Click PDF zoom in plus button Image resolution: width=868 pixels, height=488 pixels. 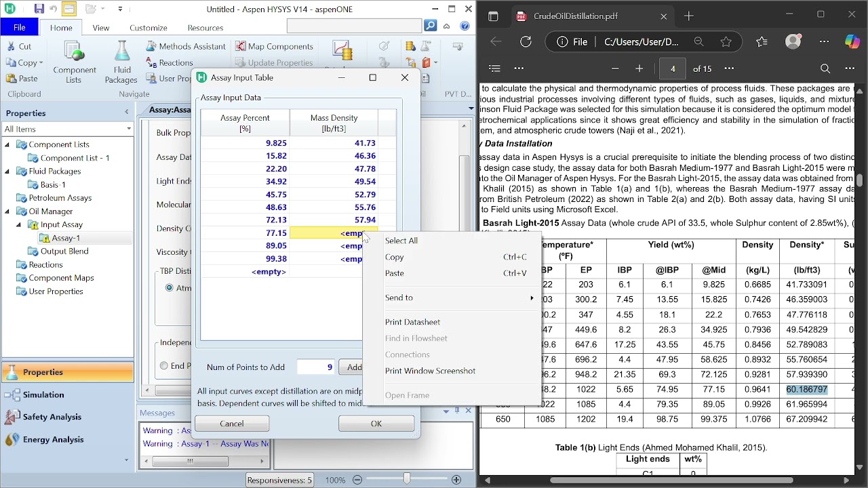(x=639, y=68)
